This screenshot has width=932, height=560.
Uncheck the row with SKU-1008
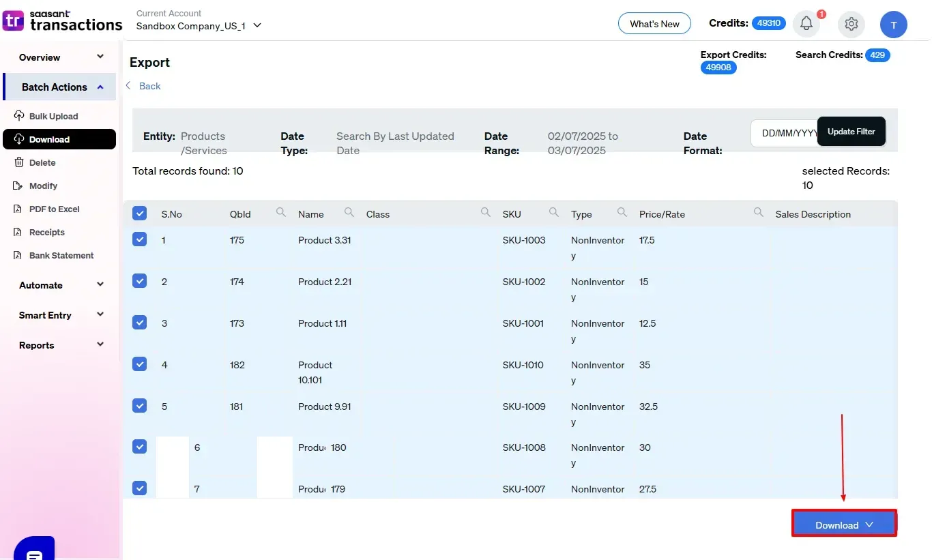(140, 447)
